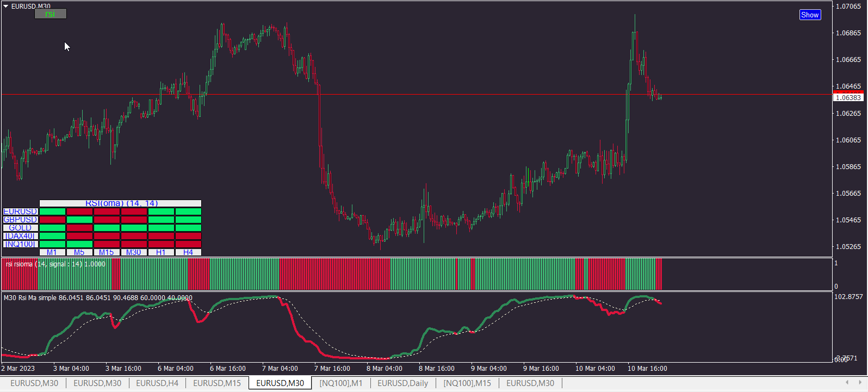Viewport: 868px width, 392px height.
Task: Open the [NQ100],M1 chart tab
Action: 341,383
